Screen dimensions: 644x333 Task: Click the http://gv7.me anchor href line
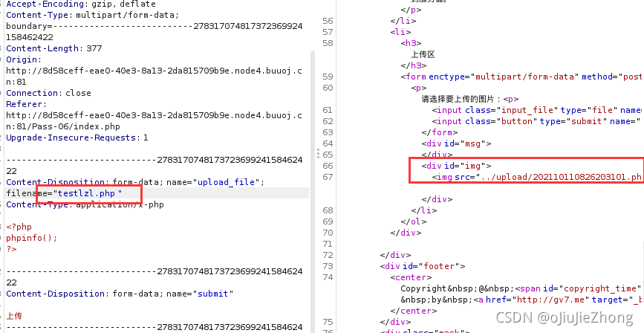point(521,300)
